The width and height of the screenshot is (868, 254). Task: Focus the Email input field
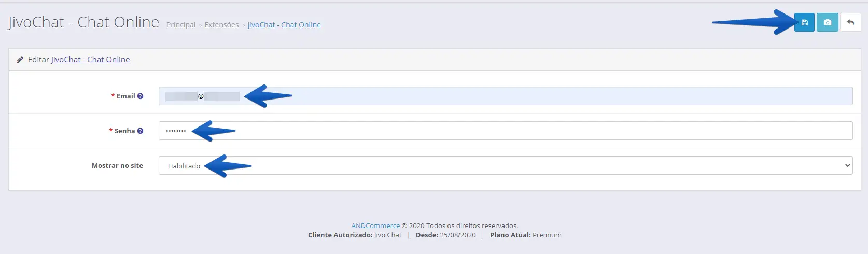[x=506, y=96]
